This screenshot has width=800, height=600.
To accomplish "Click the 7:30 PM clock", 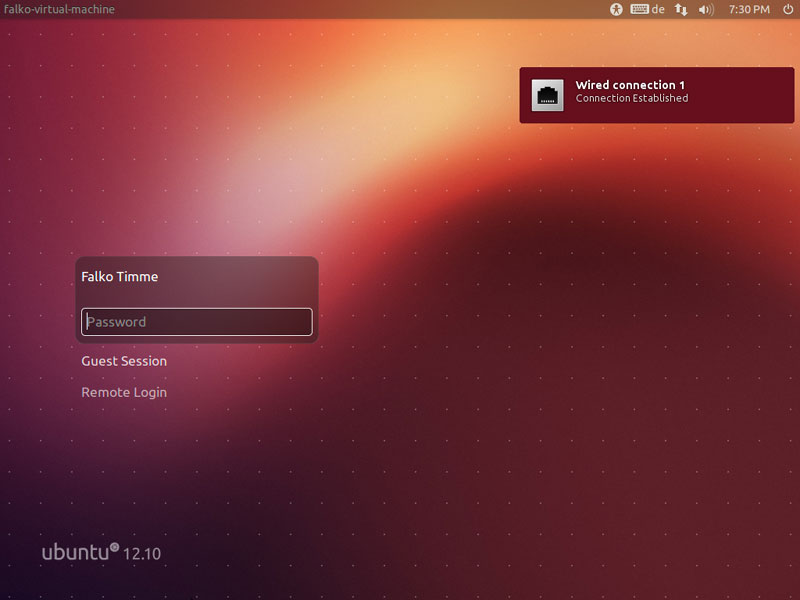I will click(749, 9).
